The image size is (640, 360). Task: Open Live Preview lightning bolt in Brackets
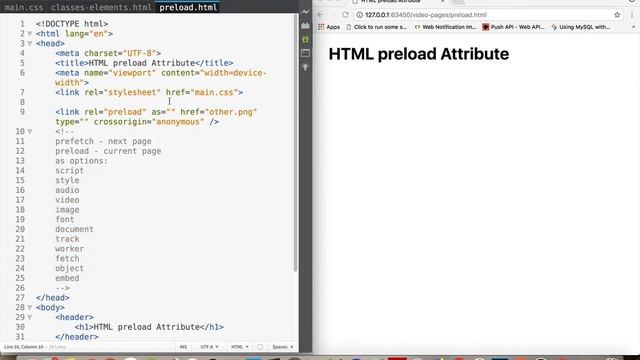coord(305,12)
